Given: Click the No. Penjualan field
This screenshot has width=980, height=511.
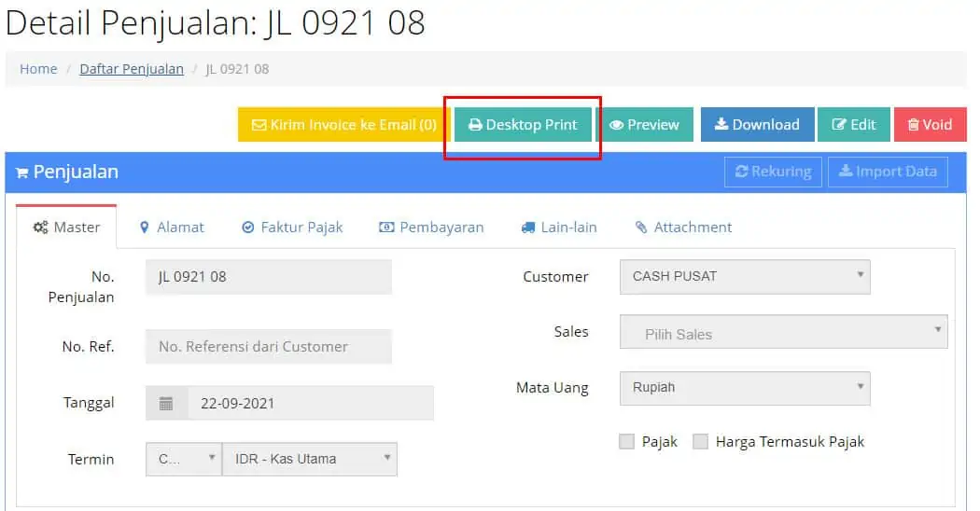Looking at the screenshot, I should pyautogui.click(x=269, y=277).
